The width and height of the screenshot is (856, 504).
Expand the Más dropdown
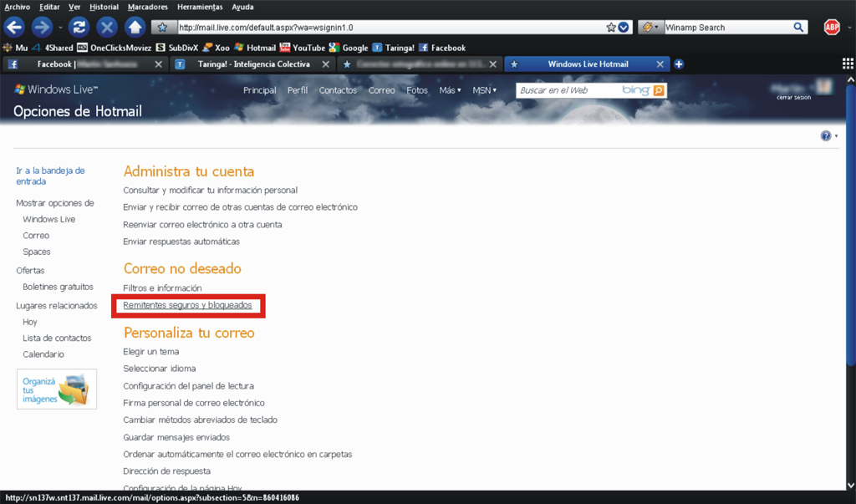coord(450,90)
